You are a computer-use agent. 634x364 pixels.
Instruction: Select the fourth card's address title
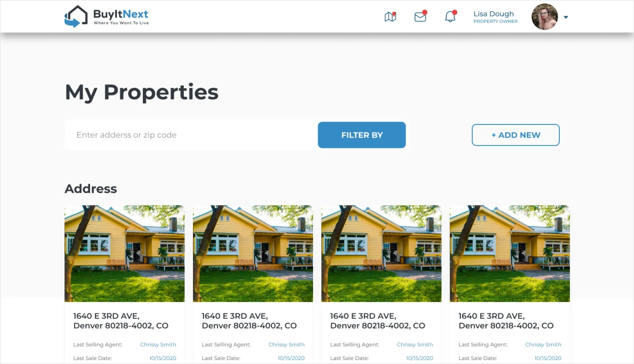coord(506,321)
